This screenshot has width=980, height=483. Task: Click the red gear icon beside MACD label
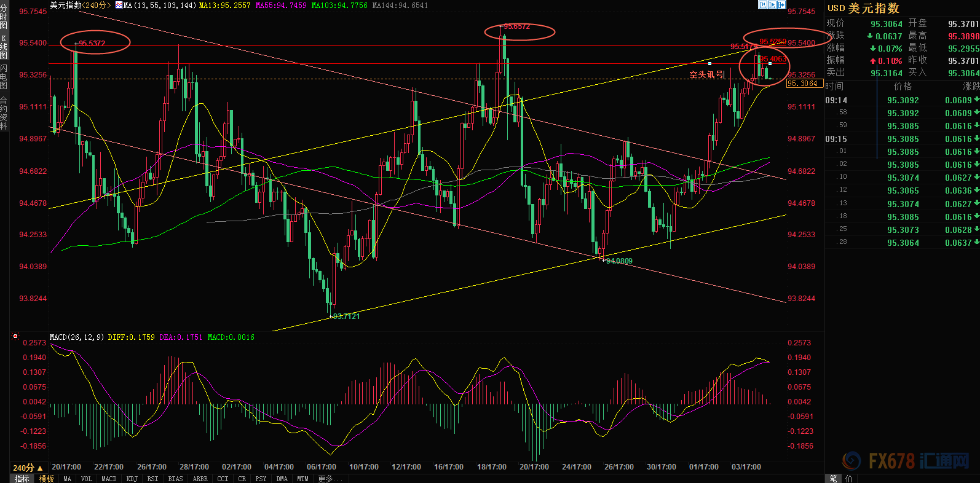(x=15, y=337)
